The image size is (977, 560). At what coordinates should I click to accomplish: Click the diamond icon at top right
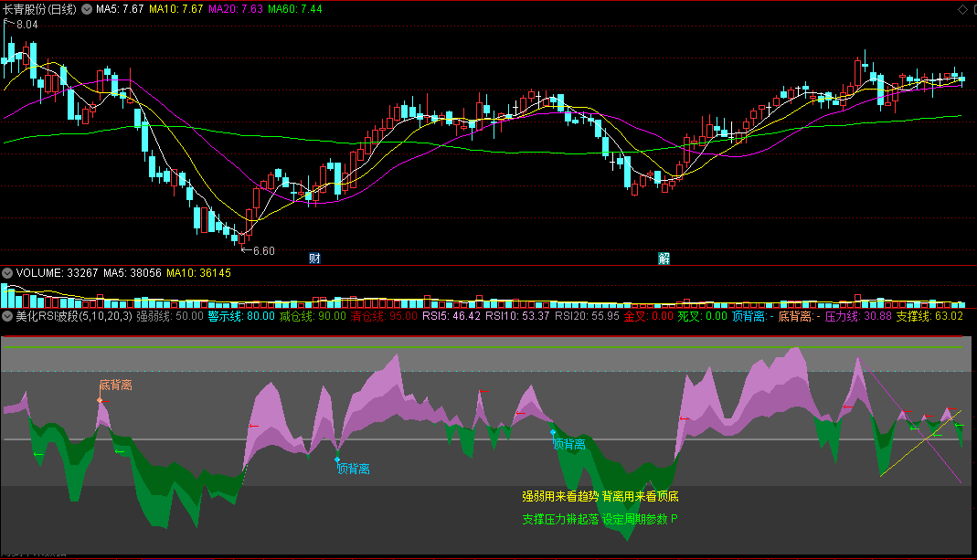(962, 9)
